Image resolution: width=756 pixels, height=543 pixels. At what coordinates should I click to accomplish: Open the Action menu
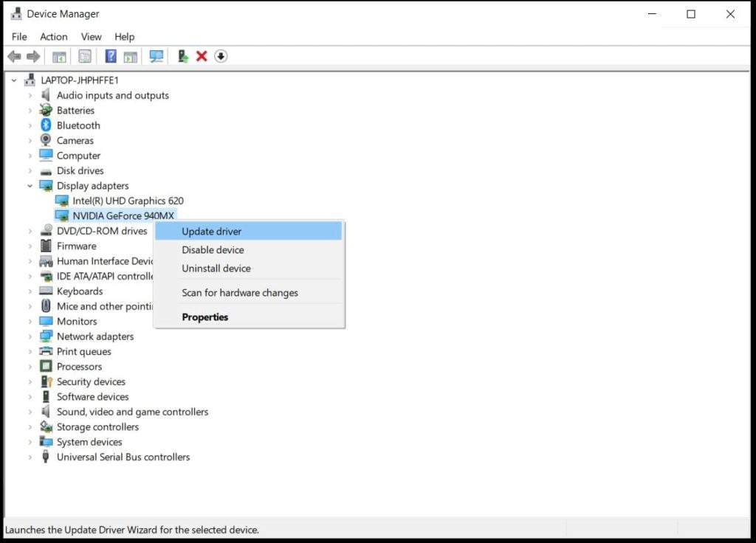53,37
